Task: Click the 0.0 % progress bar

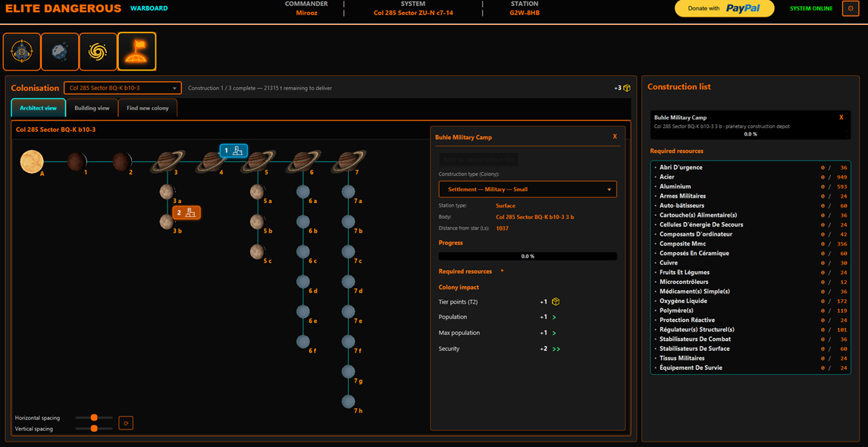Action: 528,256
